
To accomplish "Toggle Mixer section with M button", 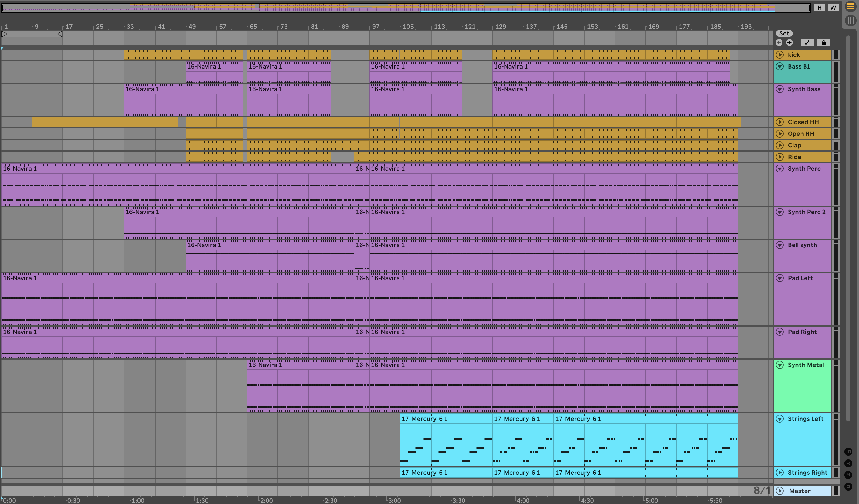I will [x=848, y=475].
